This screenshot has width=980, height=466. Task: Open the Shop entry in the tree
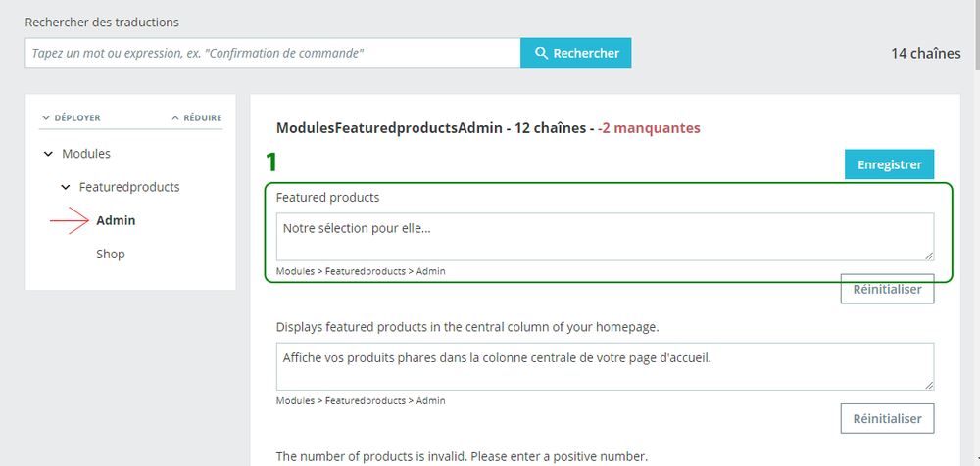tap(110, 254)
